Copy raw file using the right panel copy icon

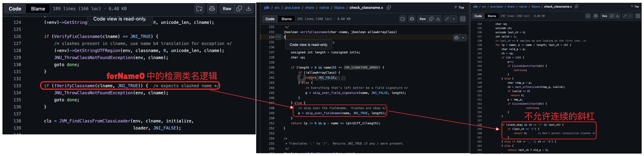pyautogui.click(x=612, y=16)
